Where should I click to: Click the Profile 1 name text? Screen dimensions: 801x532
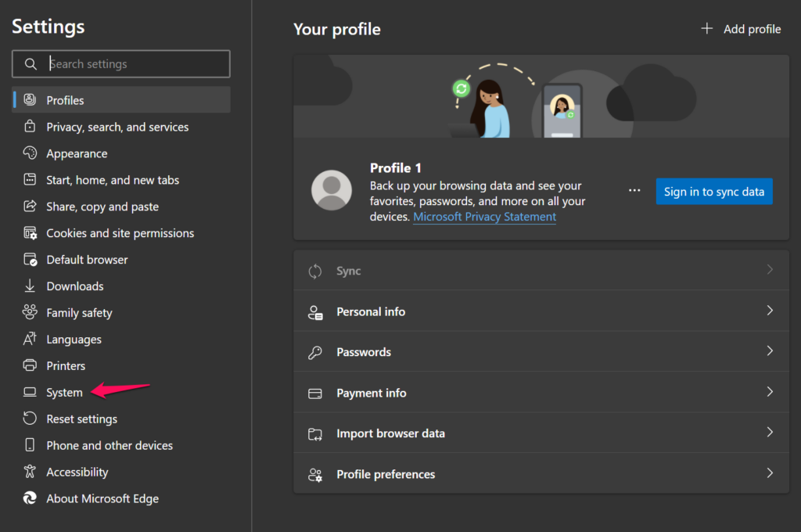[x=395, y=168]
